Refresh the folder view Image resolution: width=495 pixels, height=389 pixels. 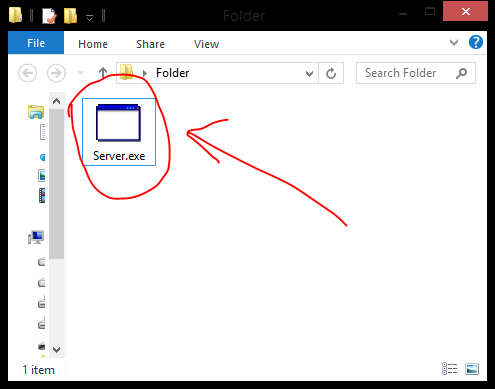(x=331, y=73)
